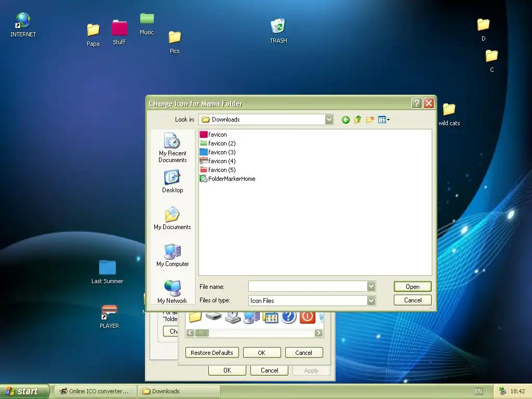Select the blue Last Summer folder
The height and width of the screenshot is (399, 532).
click(x=107, y=271)
